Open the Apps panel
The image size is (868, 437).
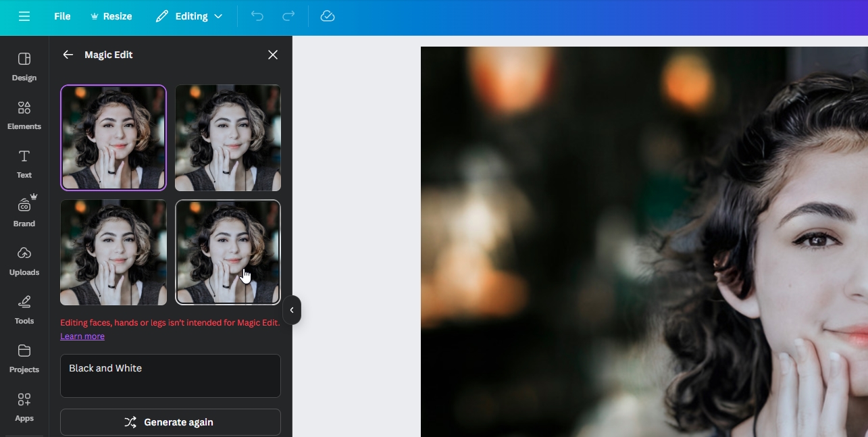[24, 407]
